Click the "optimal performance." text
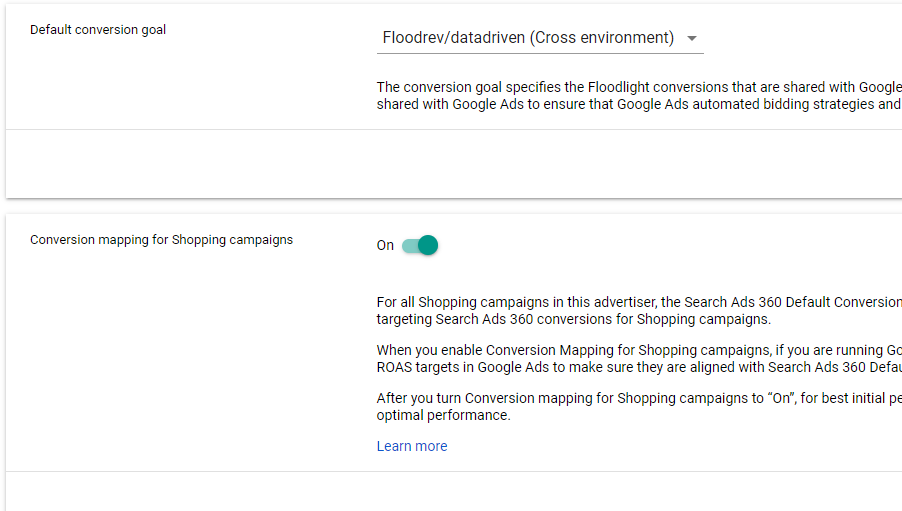Screen dimensions: 902x511 (443, 415)
